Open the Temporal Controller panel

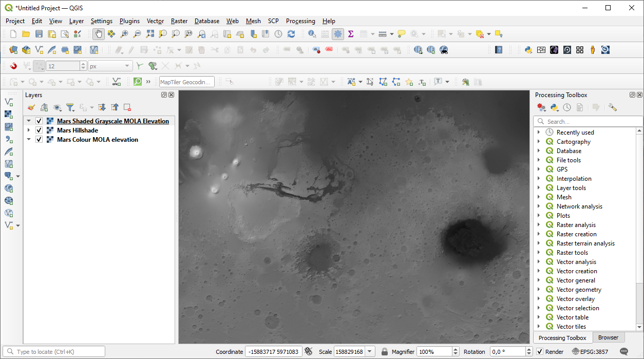(x=277, y=34)
